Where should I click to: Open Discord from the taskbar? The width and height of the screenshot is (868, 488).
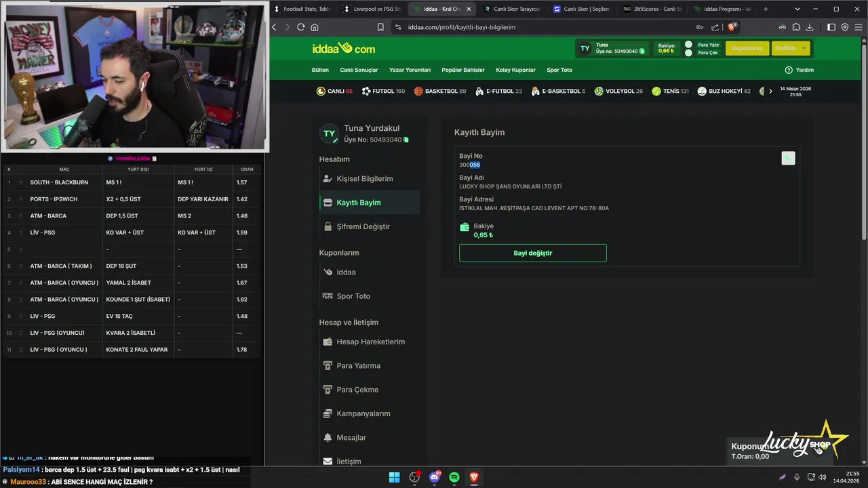coord(435,477)
